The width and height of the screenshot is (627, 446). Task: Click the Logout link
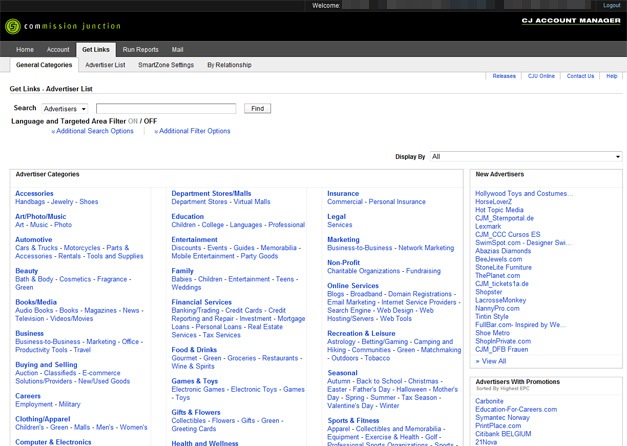coord(611,5)
